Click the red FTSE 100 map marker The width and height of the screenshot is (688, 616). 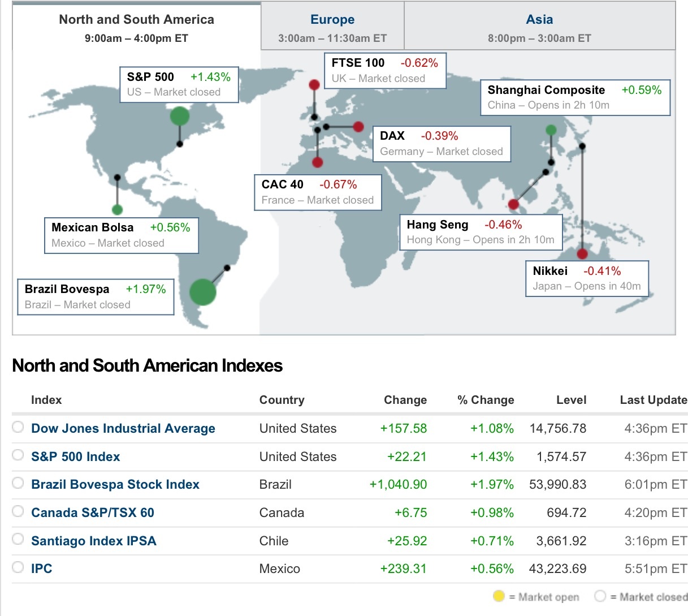point(314,85)
